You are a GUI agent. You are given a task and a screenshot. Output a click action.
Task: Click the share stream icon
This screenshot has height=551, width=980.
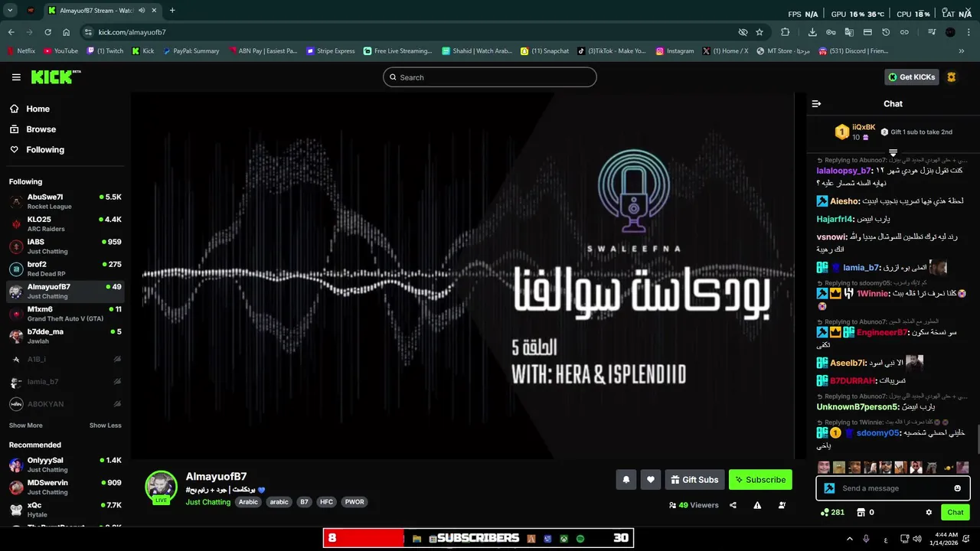733,505
